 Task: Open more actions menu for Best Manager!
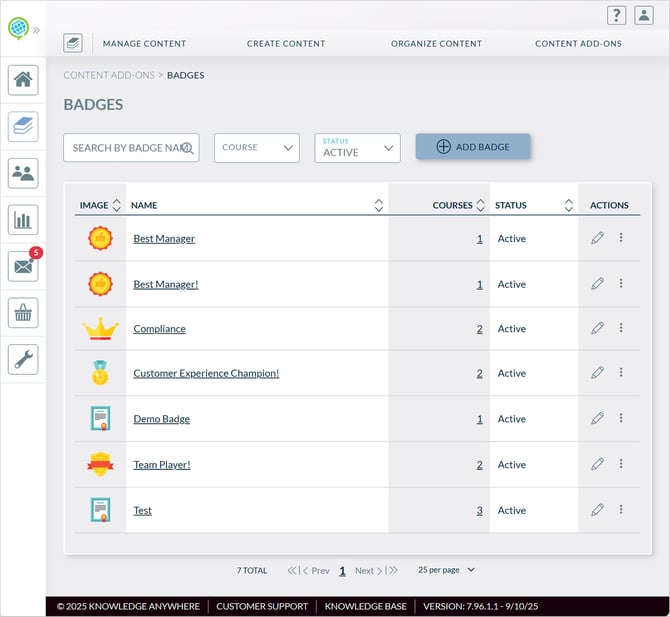click(x=621, y=283)
